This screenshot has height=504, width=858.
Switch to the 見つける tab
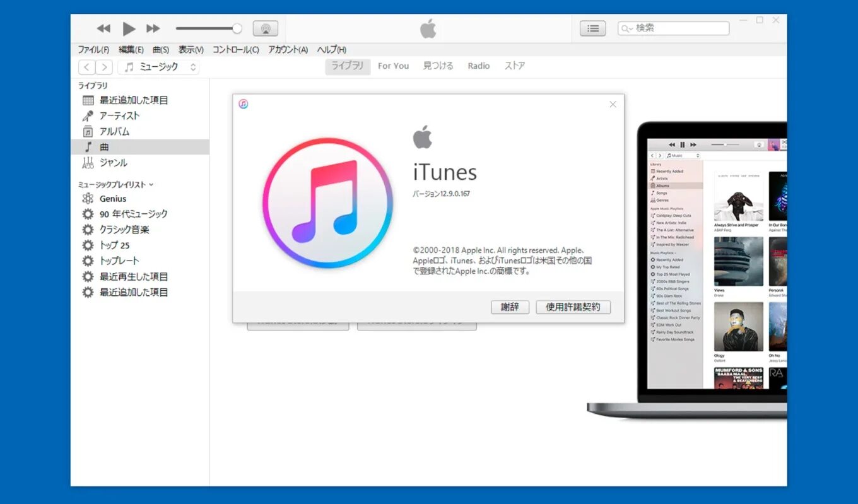(438, 66)
